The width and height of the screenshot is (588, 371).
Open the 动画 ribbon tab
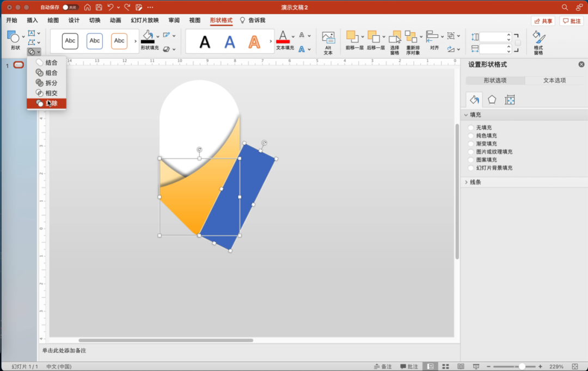115,20
